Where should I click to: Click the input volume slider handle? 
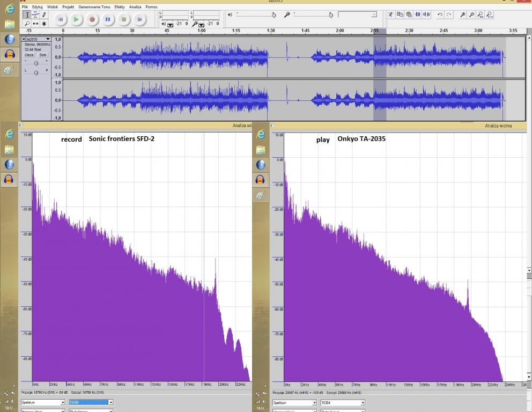331,15
